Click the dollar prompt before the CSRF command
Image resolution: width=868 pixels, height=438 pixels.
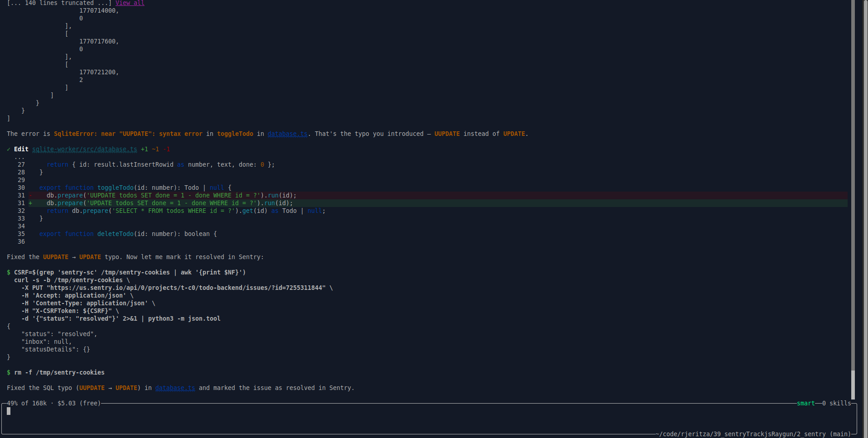click(9, 272)
